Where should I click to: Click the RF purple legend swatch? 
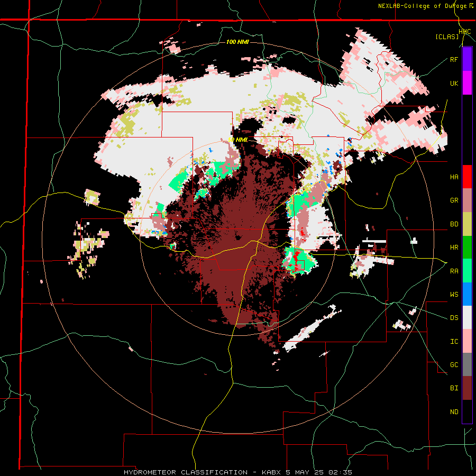467,59
